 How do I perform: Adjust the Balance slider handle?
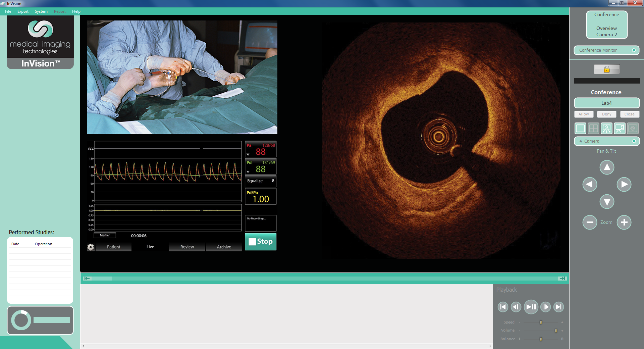541,339
